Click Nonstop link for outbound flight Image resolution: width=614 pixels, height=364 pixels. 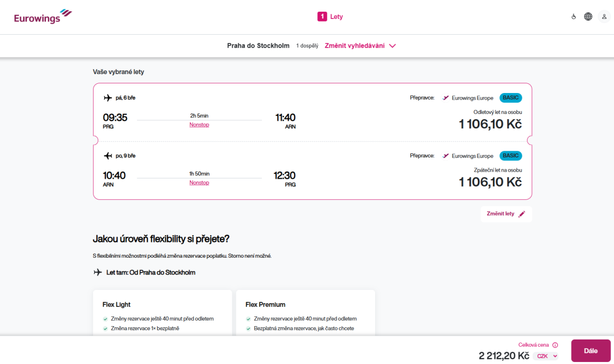coord(199,125)
